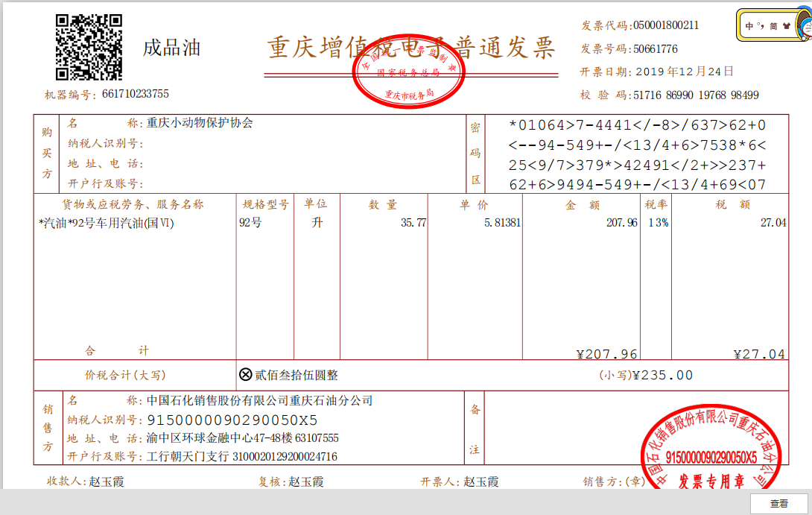Image resolution: width=812 pixels, height=515 pixels.
Task: Click the seller's red 发票专用章 stamp
Action: pos(711,448)
